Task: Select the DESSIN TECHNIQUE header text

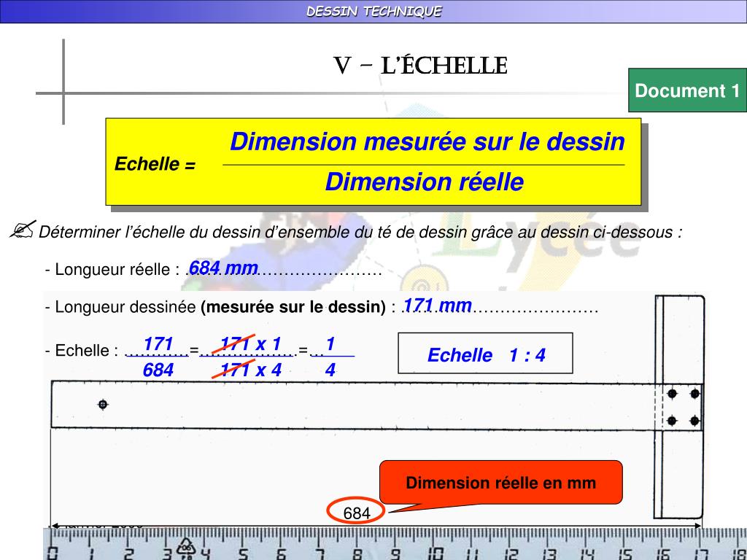Action: [x=373, y=12]
